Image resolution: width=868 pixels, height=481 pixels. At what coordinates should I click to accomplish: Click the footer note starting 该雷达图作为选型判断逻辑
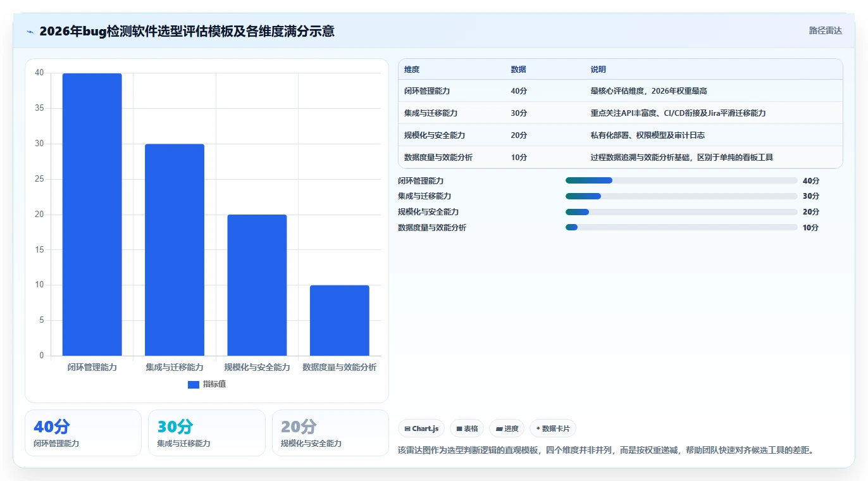(x=605, y=451)
